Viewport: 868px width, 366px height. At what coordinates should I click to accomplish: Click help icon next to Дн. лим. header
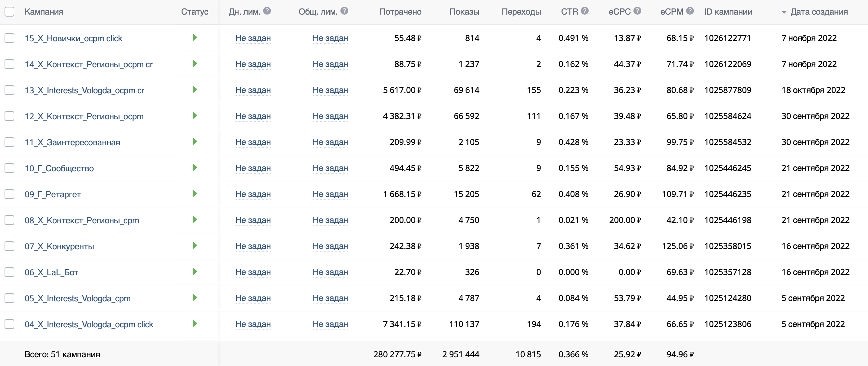click(267, 11)
